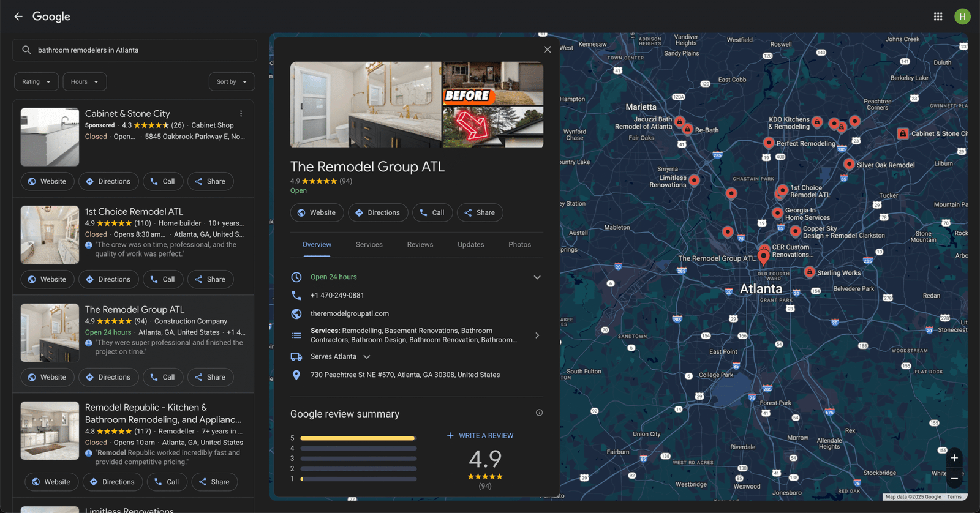Click the red arrow photo thumbnail

click(x=493, y=127)
